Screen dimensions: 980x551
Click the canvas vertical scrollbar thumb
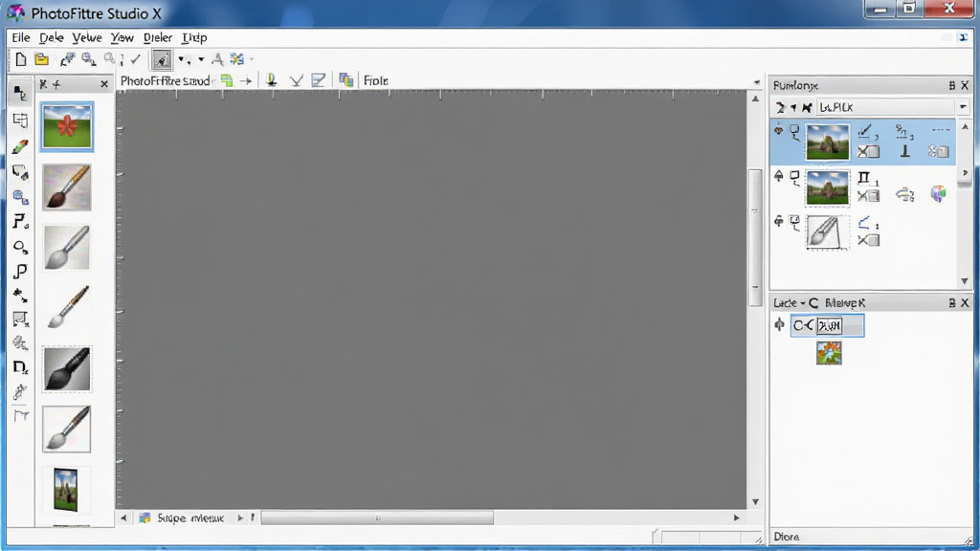point(755,237)
